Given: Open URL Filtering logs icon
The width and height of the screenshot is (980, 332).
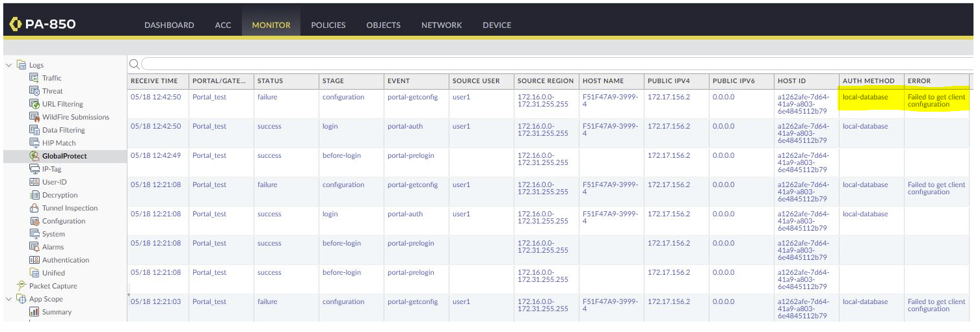Looking at the screenshot, I should click(34, 104).
